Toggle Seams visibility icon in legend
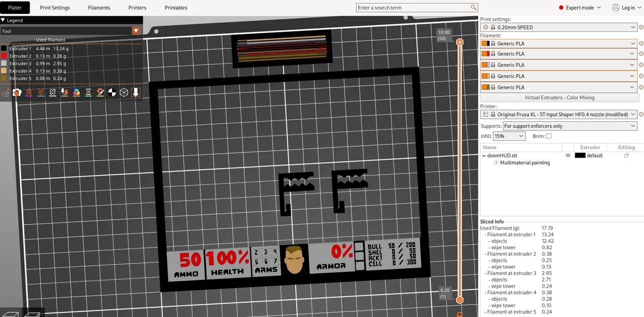Viewport: 644px width, 317px height. tap(53, 93)
